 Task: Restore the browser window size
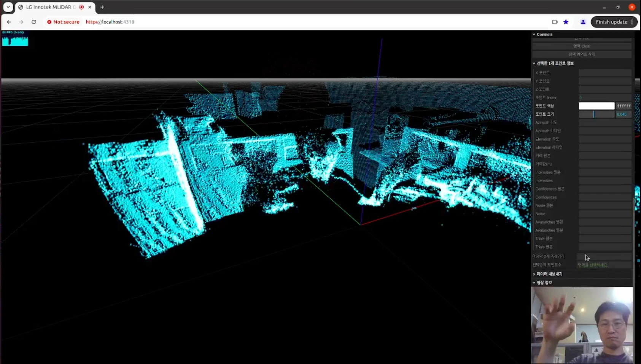pos(618,7)
